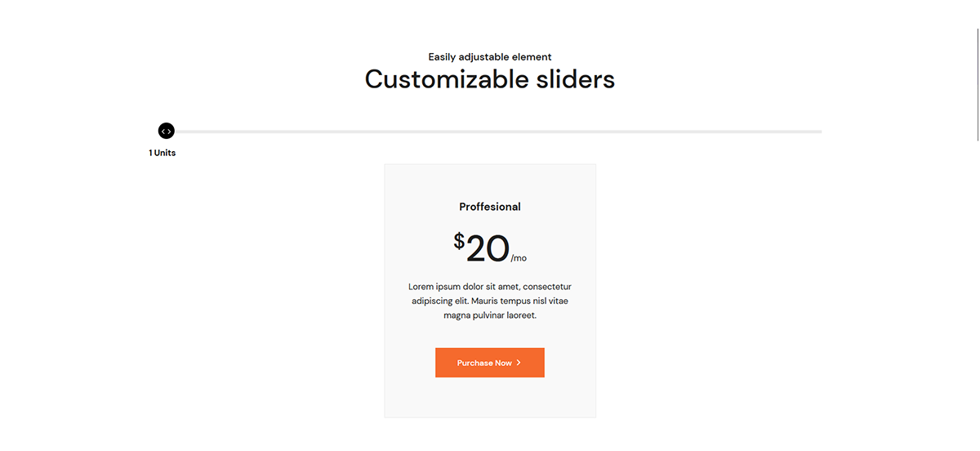Click the large "20" price number
Image resolution: width=980 pixels, height=451 pixels.
[x=488, y=248]
